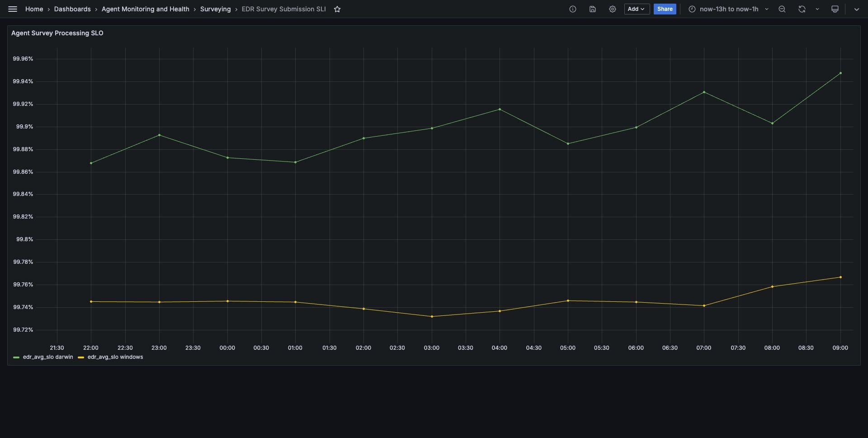Click EDR Survey Submission SLI breadcrumb
The height and width of the screenshot is (438, 868).
pyautogui.click(x=284, y=9)
